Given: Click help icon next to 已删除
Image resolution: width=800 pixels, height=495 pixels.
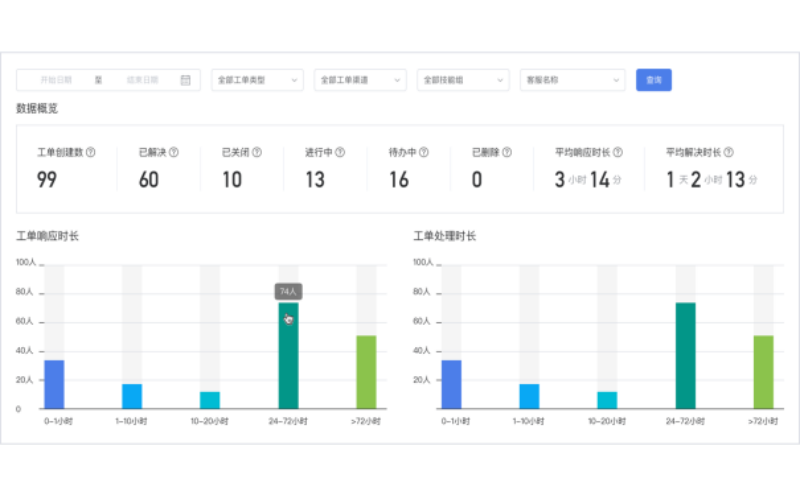Looking at the screenshot, I should (507, 153).
